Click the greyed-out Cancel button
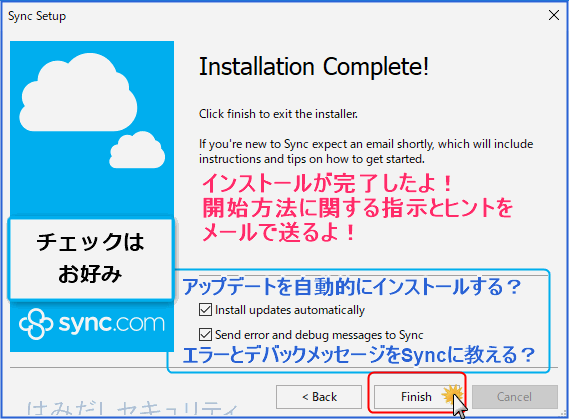Image resolution: width=569 pixels, height=419 pixels. click(x=515, y=397)
